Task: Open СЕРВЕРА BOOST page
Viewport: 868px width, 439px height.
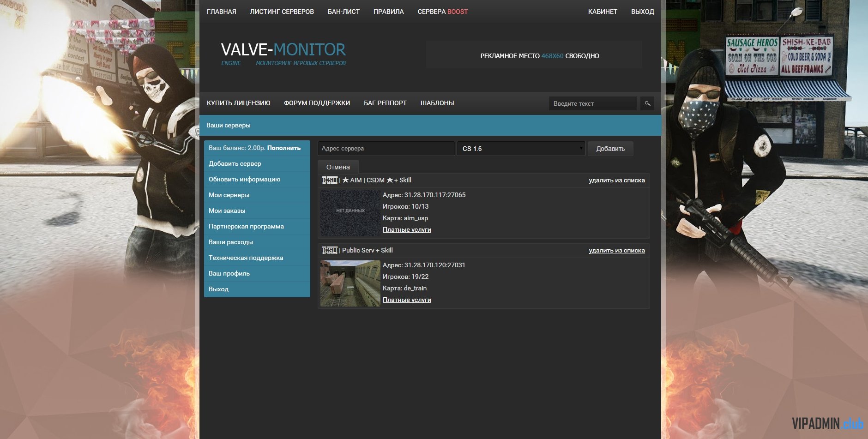Action: click(x=442, y=12)
